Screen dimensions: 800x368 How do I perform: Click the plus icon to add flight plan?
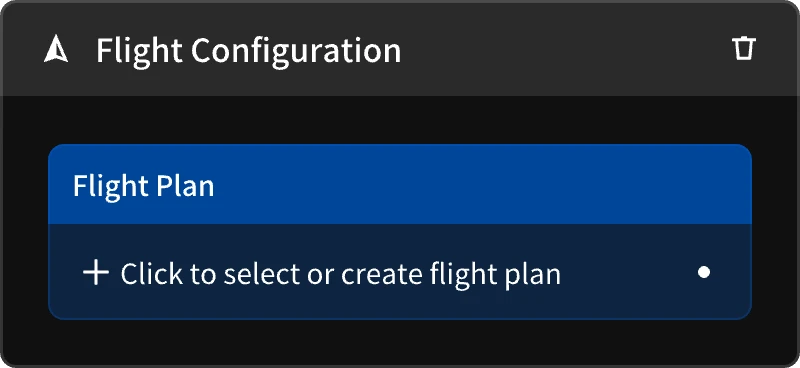pyautogui.click(x=96, y=273)
